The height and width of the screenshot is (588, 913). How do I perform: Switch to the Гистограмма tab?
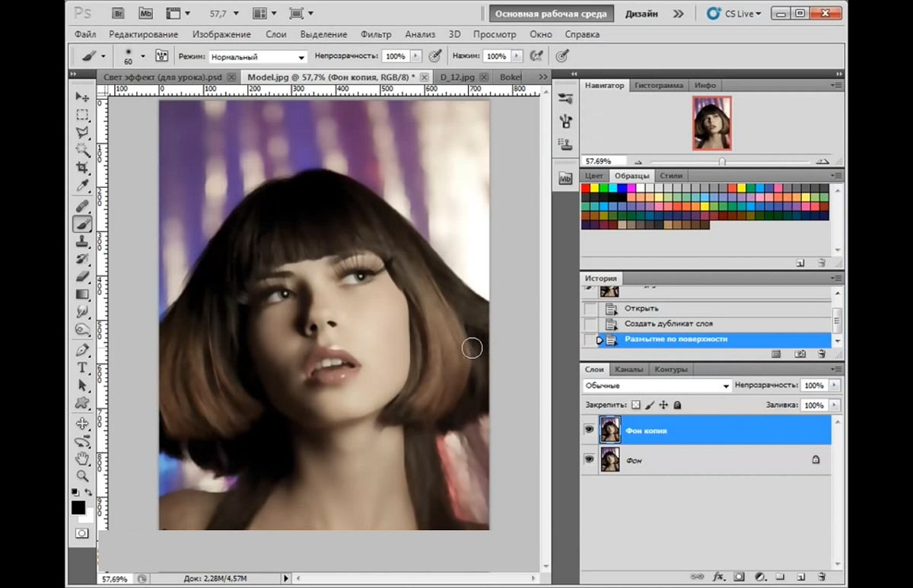(x=659, y=85)
